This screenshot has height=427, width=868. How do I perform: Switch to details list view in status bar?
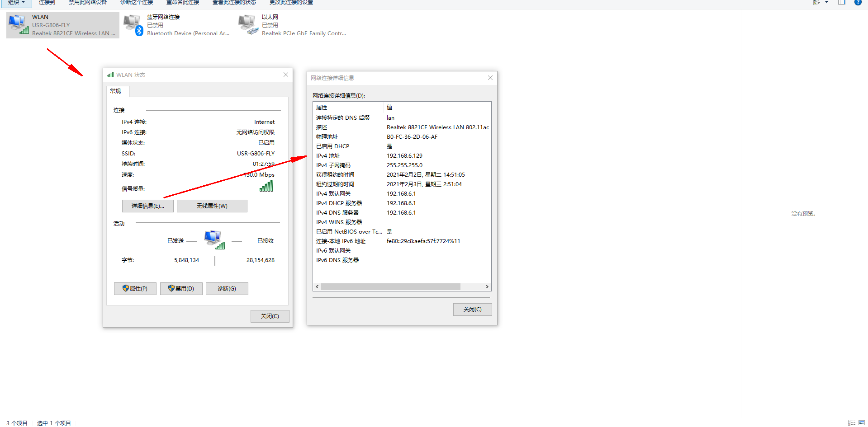(852, 422)
